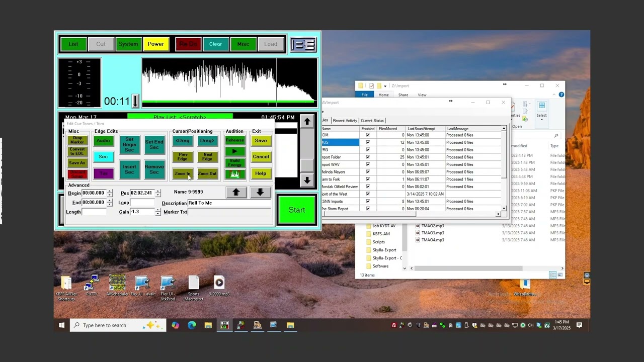644x362 pixels.
Task: Click the Loop input field
Action: click(x=142, y=203)
